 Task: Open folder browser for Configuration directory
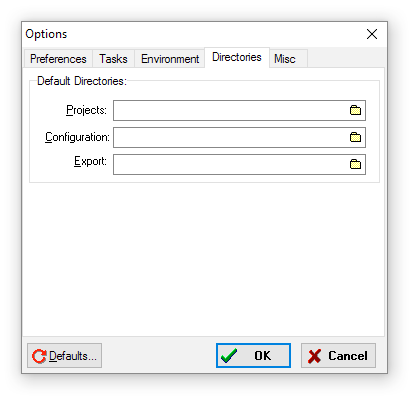click(x=355, y=137)
